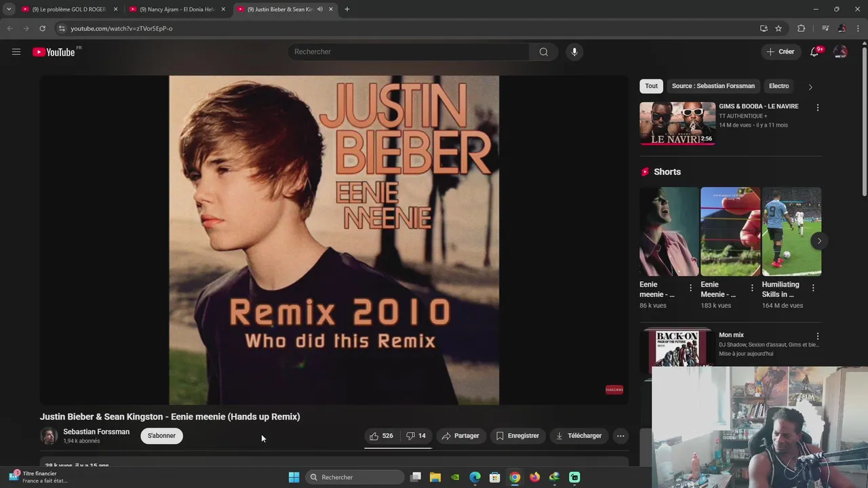Image resolution: width=868 pixels, height=488 pixels.
Task: Open the Chrome three-dot menu
Action: tap(858, 28)
